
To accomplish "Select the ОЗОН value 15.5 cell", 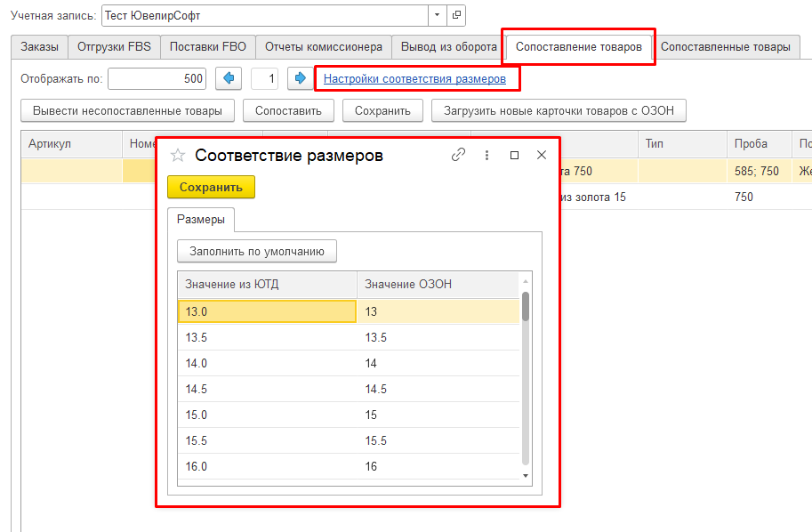I will [x=438, y=441].
